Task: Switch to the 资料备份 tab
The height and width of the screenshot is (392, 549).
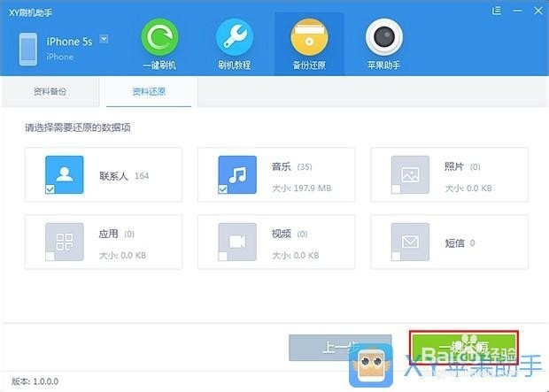Action: pos(50,92)
